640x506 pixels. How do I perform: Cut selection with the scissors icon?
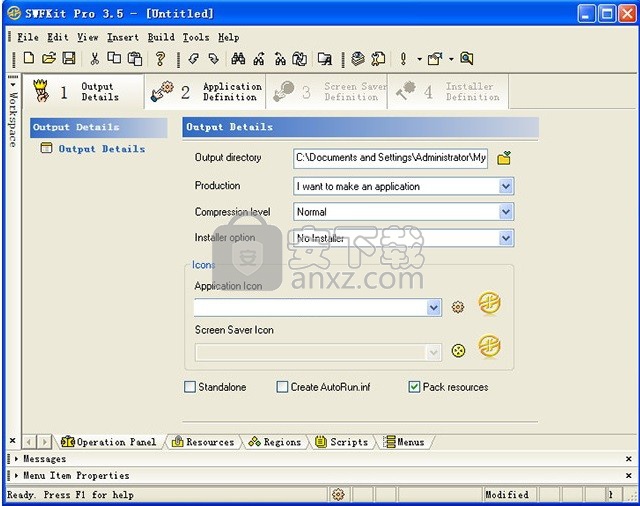pos(95,58)
